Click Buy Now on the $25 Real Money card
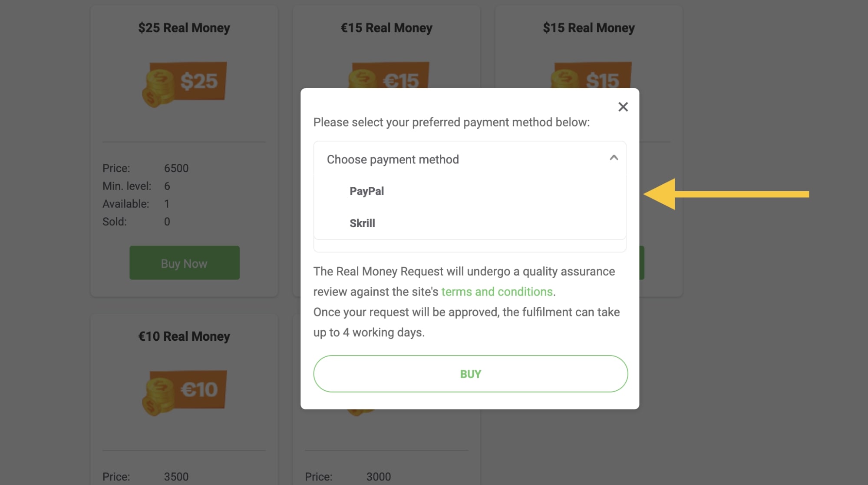 point(184,262)
